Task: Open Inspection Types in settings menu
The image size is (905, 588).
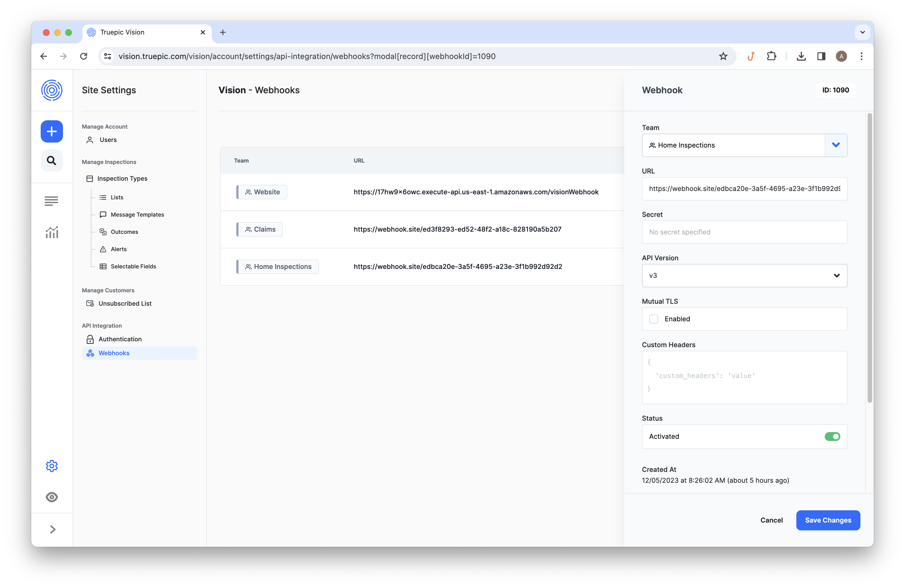Action: [117, 178]
